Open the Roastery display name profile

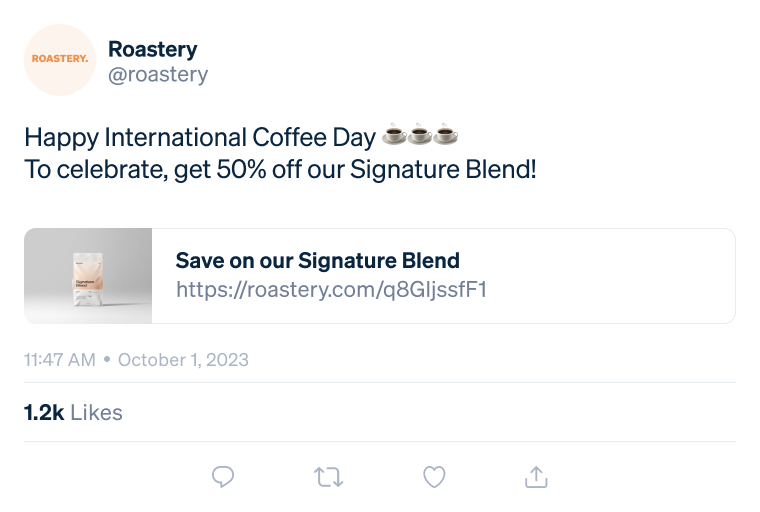153,49
